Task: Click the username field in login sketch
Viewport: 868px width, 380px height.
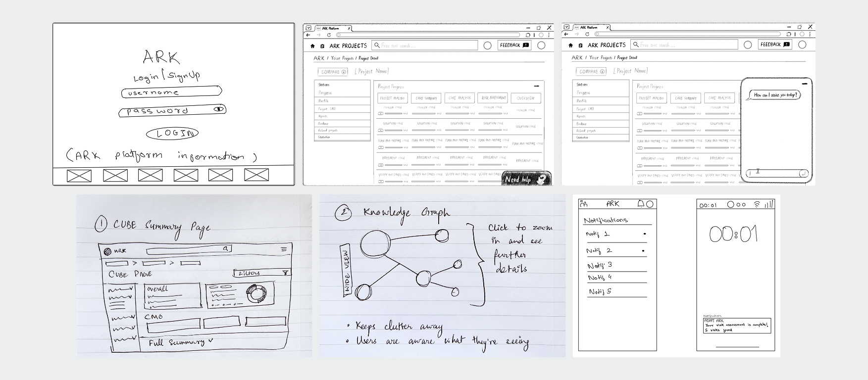Action: click(171, 92)
